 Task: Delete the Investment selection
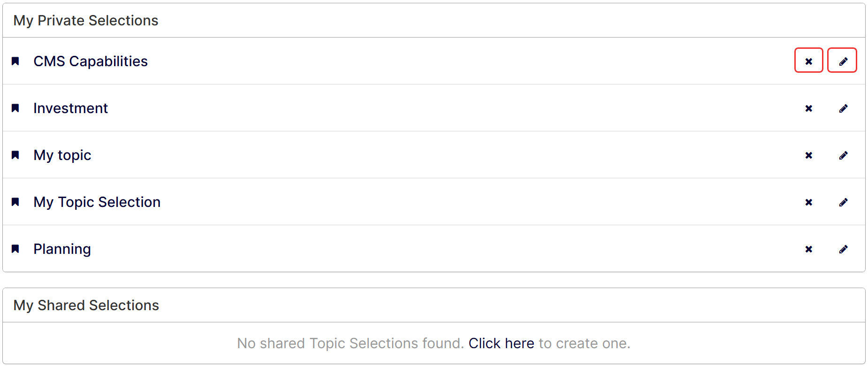pyautogui.click(x=808, y=108)
